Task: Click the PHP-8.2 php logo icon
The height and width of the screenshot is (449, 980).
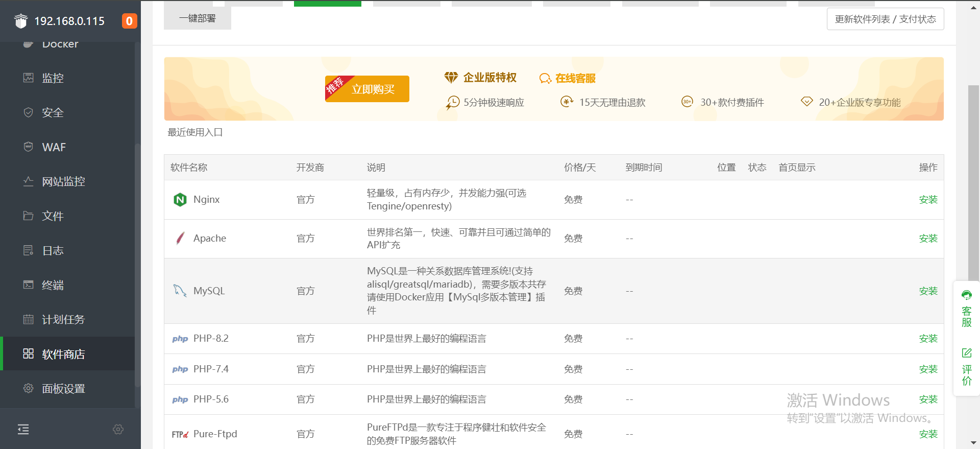Action: tap(180, 339)
